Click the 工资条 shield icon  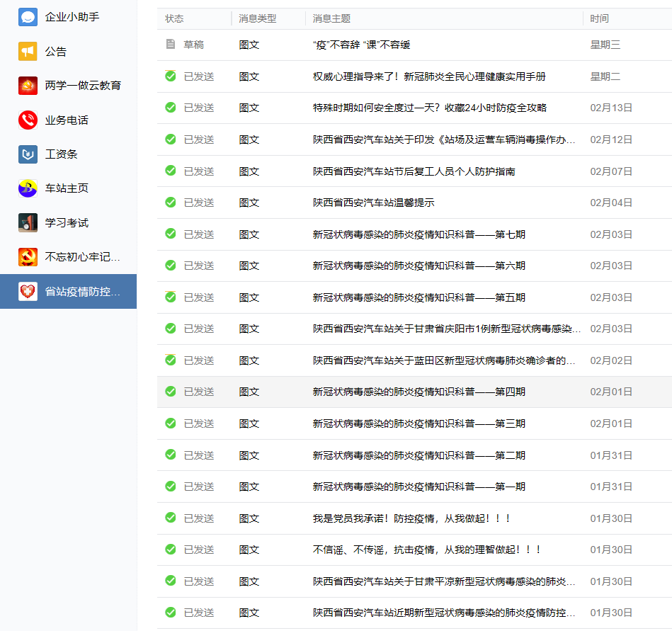tap(28, 154)
